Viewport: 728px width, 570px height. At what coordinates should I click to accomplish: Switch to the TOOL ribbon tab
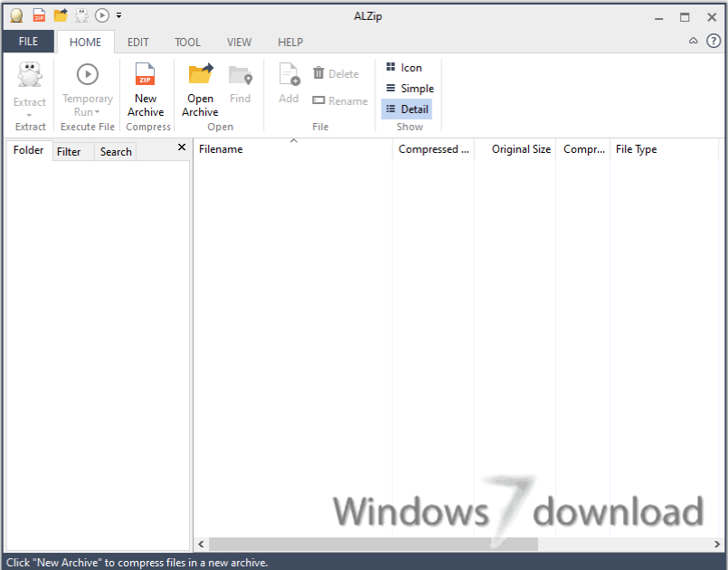pyautogui.click(x=187, y=43)
